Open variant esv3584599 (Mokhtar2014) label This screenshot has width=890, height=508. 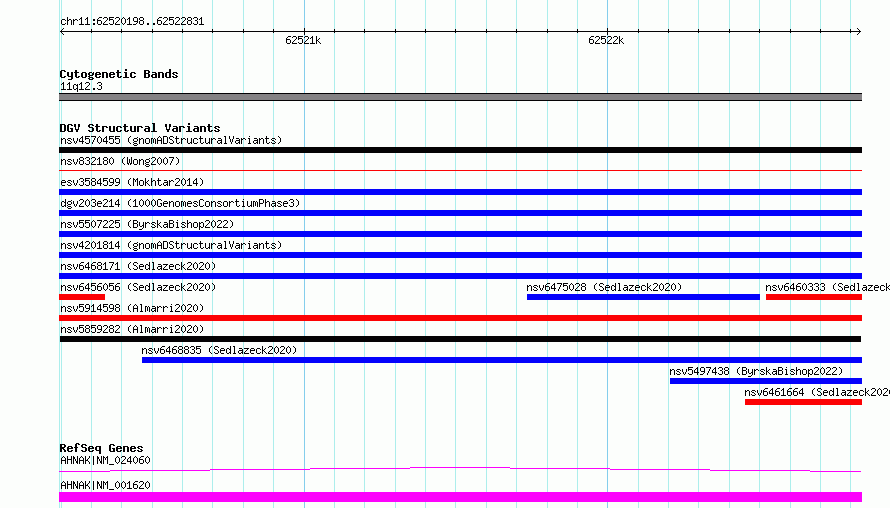(132, 182)
